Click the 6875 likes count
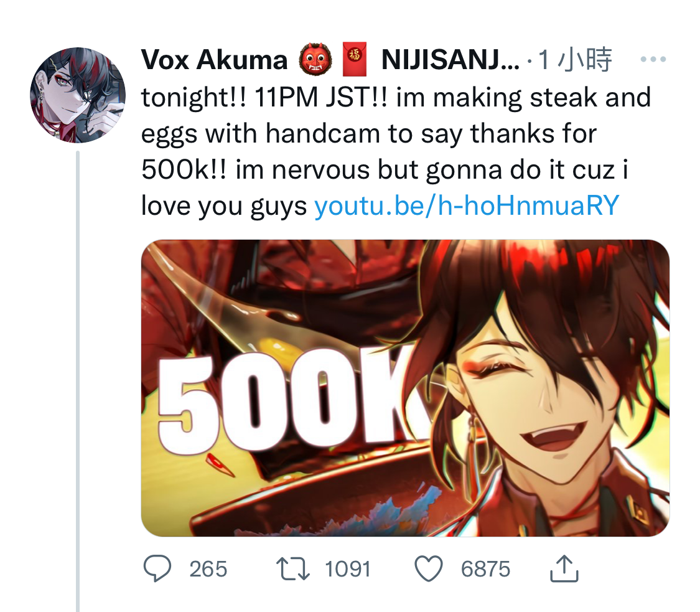Screen dimensions: 700x612 (485, 569)
